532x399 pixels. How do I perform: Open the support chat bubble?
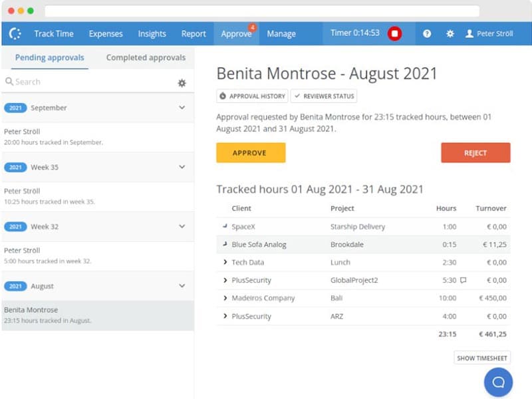(x=498, y=382)
